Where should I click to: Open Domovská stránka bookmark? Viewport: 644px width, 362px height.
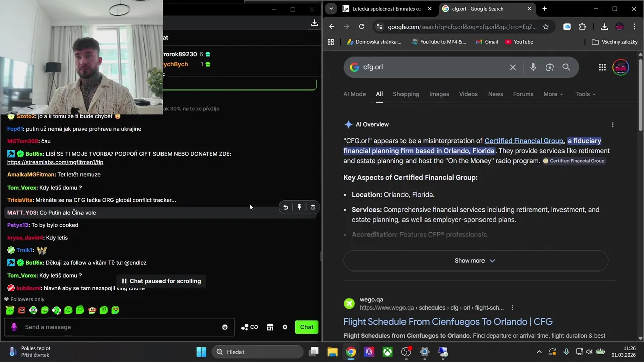click(x=374, y=42)
